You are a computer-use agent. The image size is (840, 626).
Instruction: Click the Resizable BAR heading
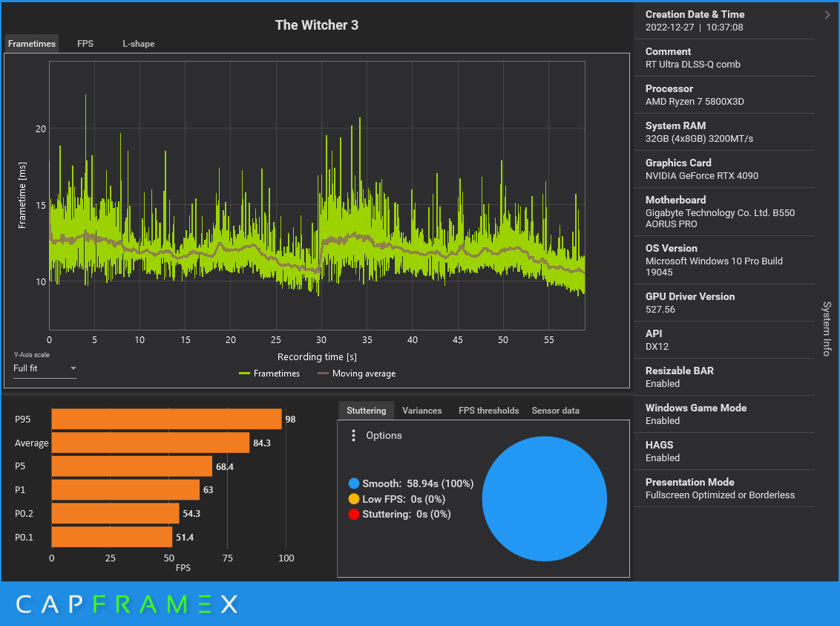(x=679, y=371)
